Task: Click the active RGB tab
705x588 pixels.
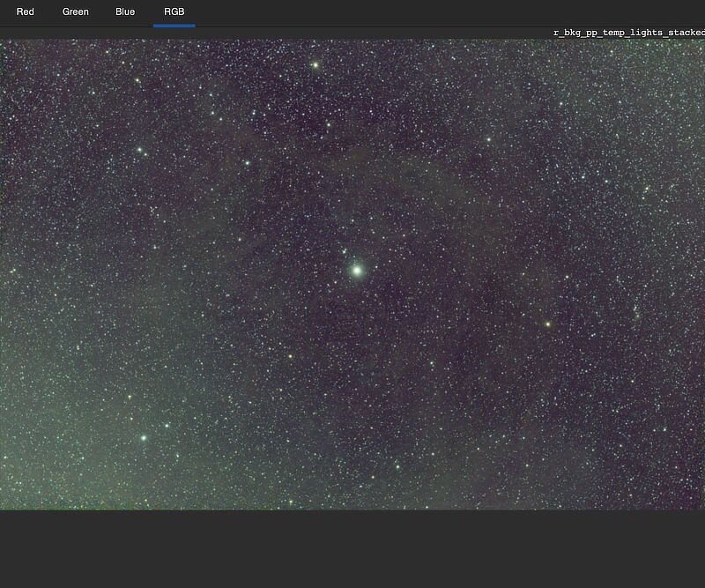Action: click(x=174, y=12)
